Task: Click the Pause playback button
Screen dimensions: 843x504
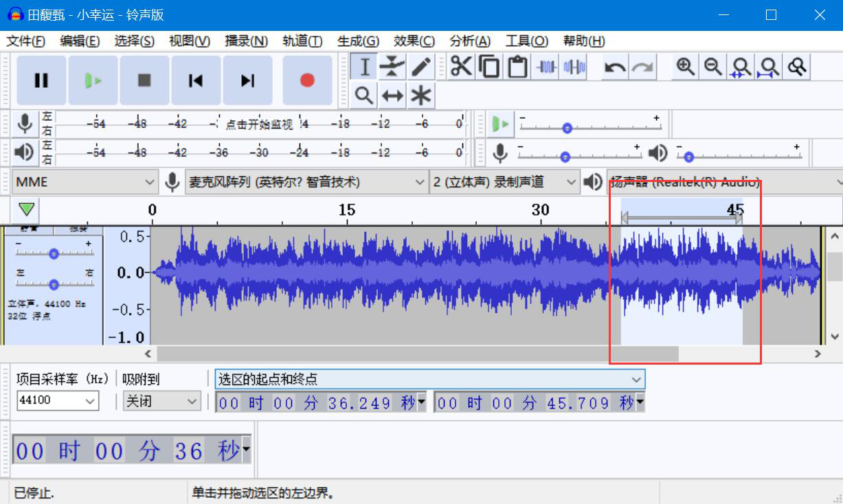Action: tap(41, 80)
